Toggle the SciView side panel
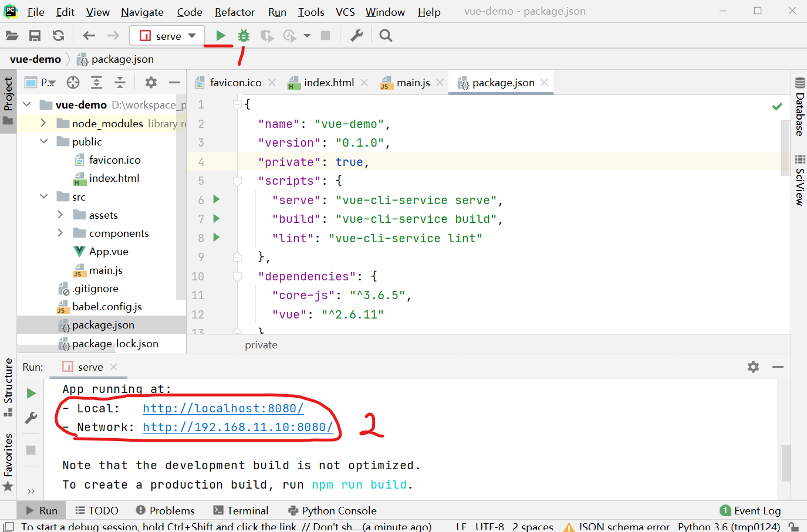Image resolution: width=807 pixels, height=532 pixels. (799, 180)
